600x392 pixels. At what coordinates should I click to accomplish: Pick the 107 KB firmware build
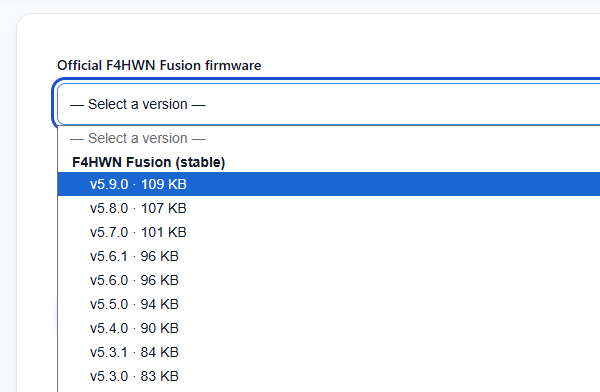click(x=329, y=208)
